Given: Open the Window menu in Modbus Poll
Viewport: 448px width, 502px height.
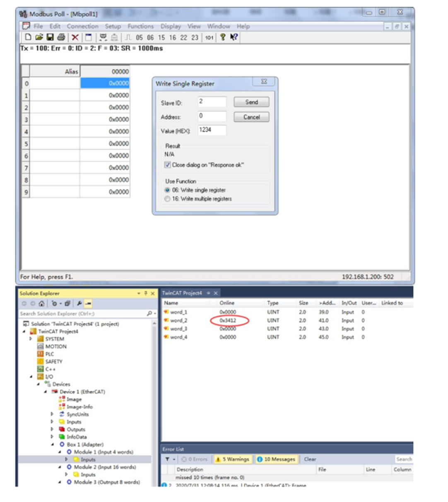Looking at the screenshot, I should tap(219, 26).
